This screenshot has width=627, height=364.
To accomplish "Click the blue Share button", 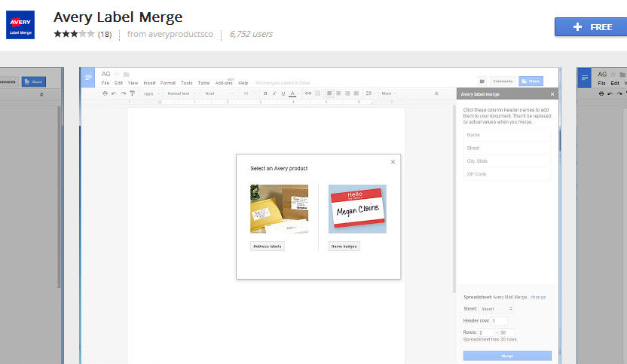I will (x=531, y=81).
